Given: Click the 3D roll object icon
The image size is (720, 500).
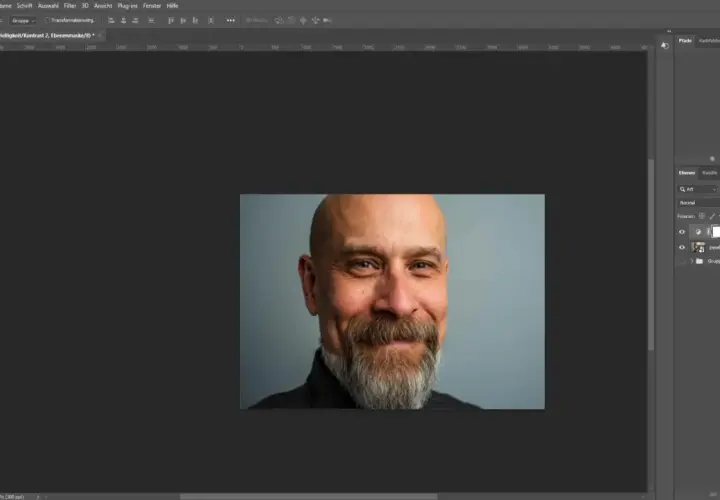Looking at the screenshot, I should coord(291,20).
